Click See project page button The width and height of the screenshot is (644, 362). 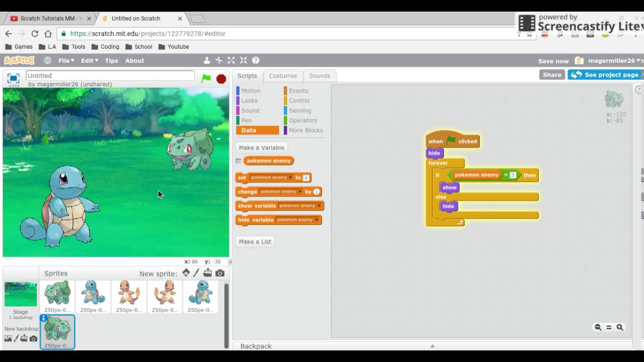pos(605,75)
